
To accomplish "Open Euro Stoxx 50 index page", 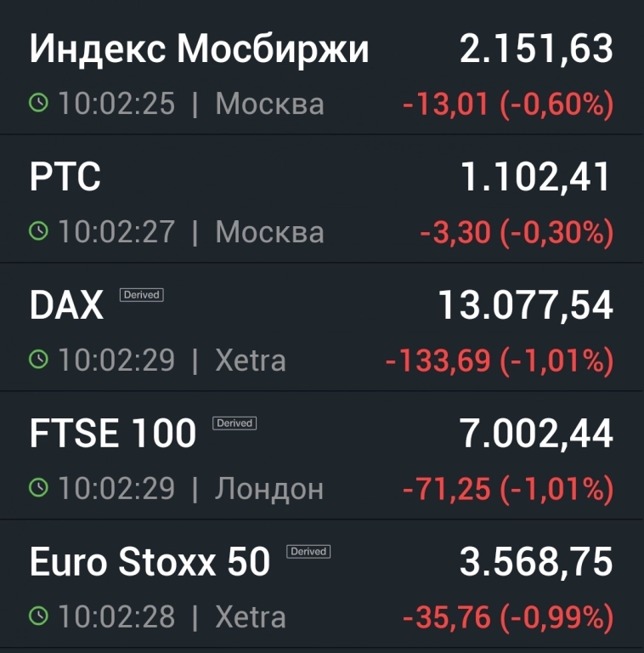I will 150,562.
